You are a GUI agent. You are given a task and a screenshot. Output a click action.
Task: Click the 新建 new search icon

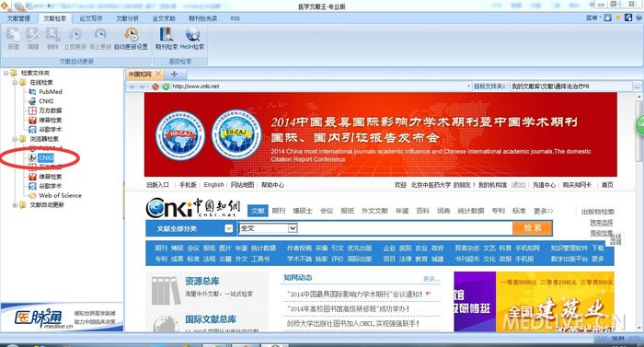14,39
